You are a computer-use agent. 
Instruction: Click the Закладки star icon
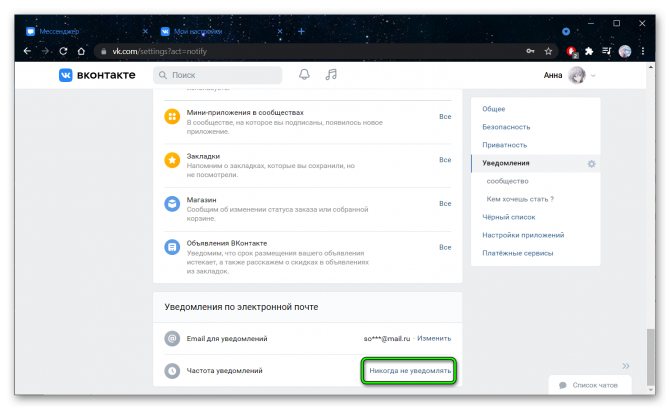point(172,160)
